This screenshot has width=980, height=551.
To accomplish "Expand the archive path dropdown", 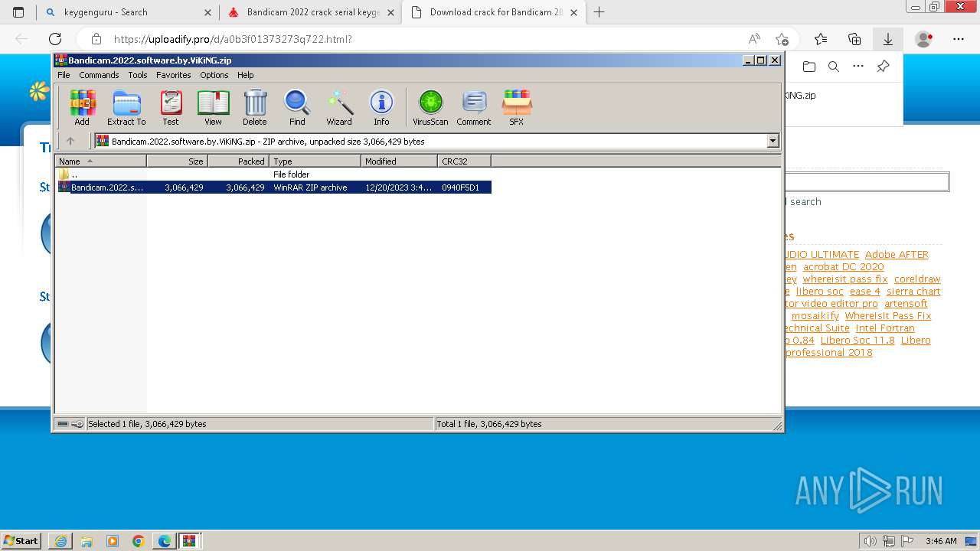I will coord(773,141).
